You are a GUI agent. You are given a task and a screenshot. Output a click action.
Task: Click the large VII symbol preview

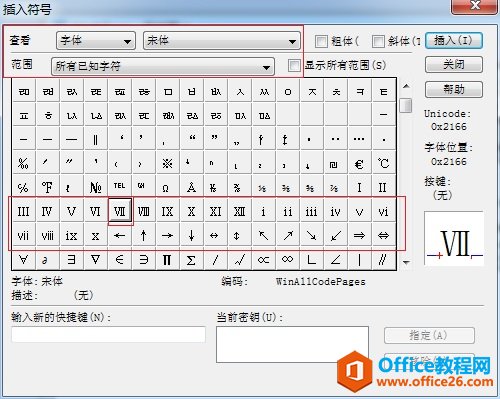pos(454,239)
